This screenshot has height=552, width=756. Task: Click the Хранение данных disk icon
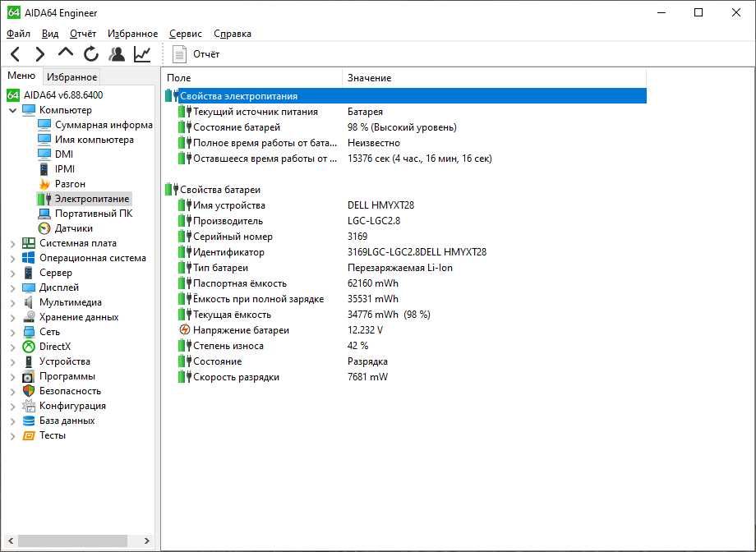tap(29, 317)
